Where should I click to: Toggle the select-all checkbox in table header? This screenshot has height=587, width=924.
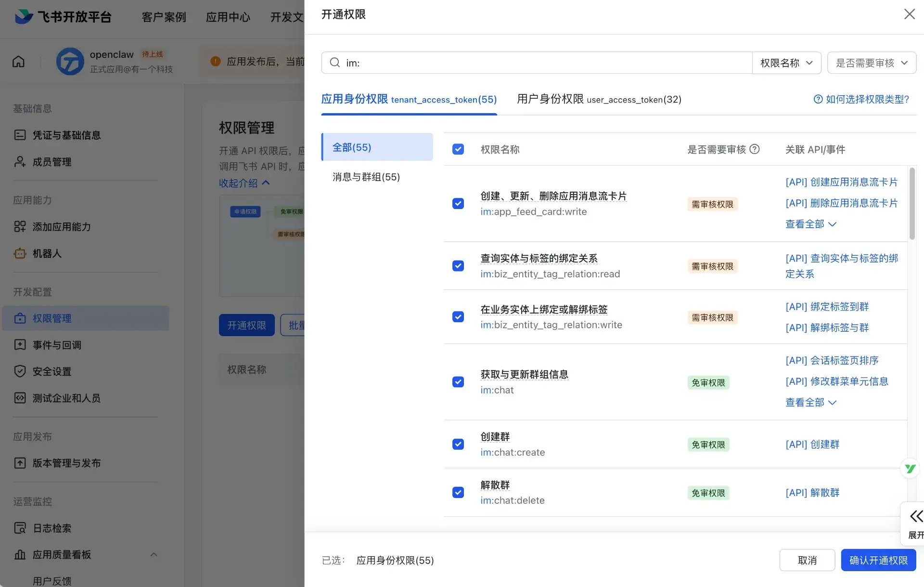pyautogui.click(x=458, y=149)
